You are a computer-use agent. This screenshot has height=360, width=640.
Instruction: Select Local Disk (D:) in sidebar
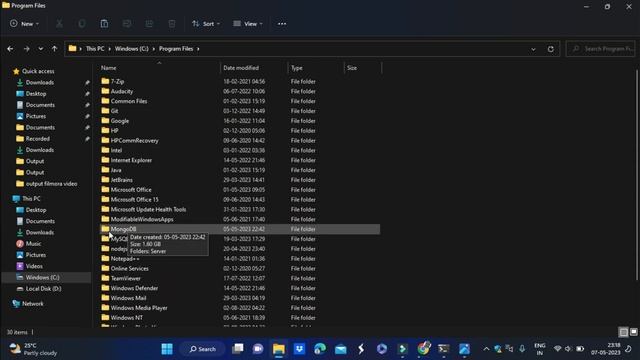(43, 289)
